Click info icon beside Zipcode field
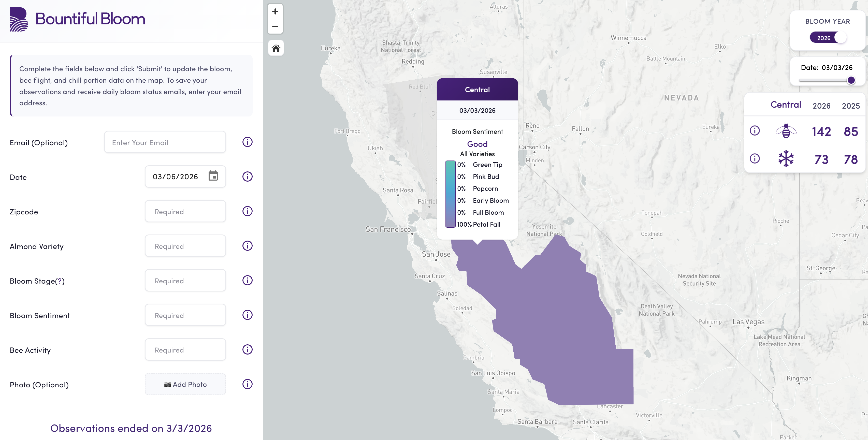This screenshot has height=440, width=868. pyautogui.click(x=247, y=211)
